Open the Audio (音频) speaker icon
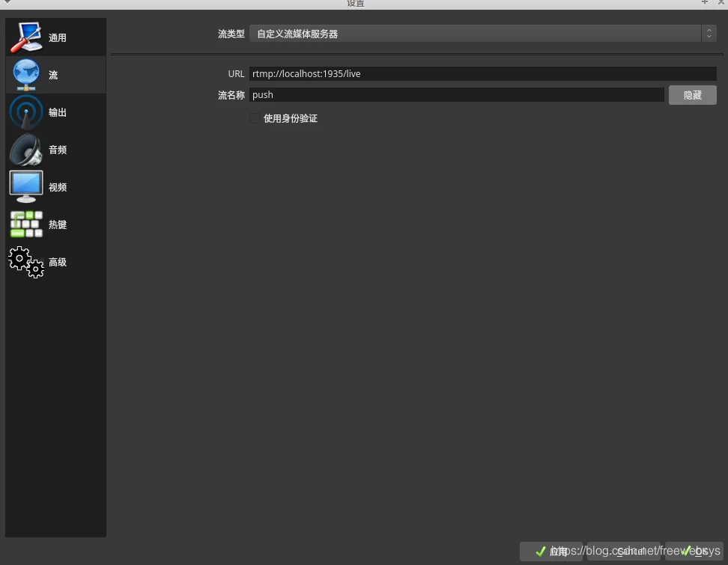The height and width of the screenshot is (565, 728). point(26,150)
